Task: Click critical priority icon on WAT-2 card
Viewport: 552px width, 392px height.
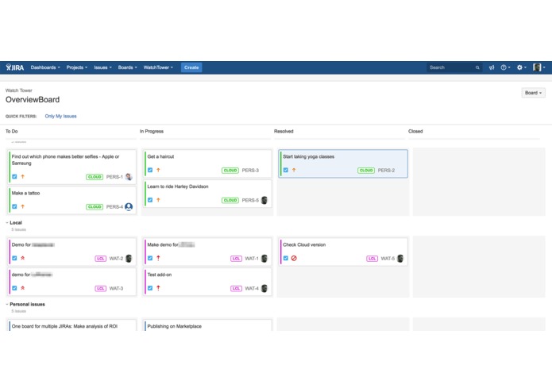Action: [x=22, y=258]
